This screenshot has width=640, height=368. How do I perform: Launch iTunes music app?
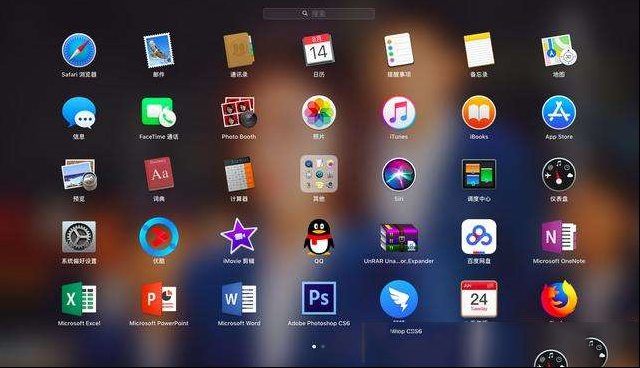pos(399,113)
